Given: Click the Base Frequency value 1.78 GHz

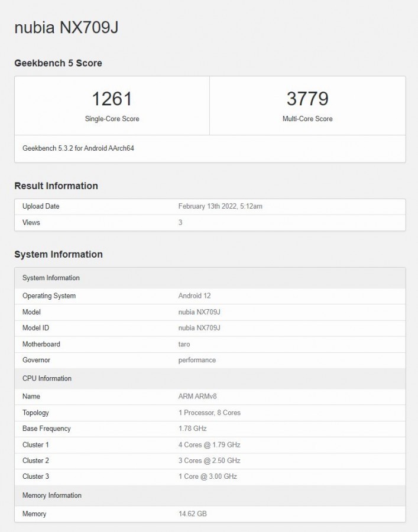Looking at the screenshot, I should (192, 429).
